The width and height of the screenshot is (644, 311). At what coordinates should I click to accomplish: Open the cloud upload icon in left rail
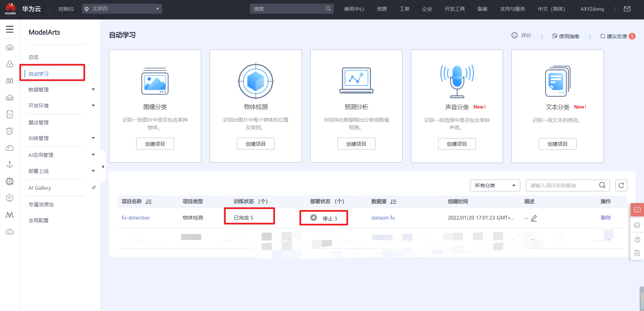click(10, 232)
